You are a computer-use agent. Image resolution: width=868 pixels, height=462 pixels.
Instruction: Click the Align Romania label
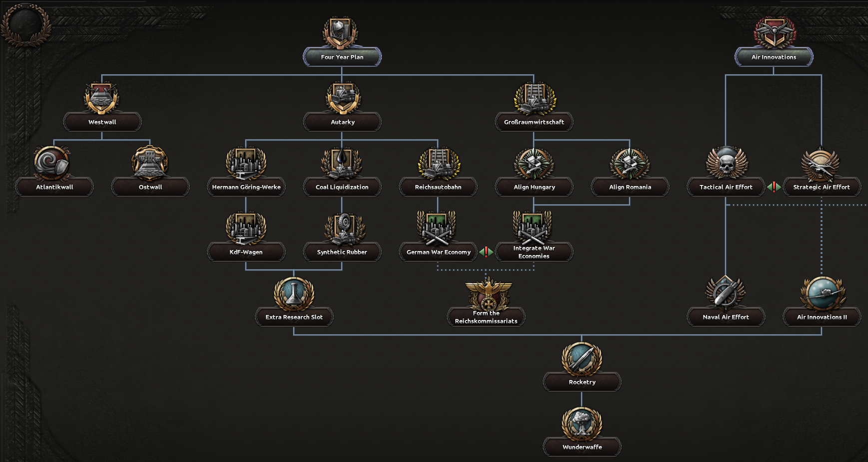tap(630, 187)
